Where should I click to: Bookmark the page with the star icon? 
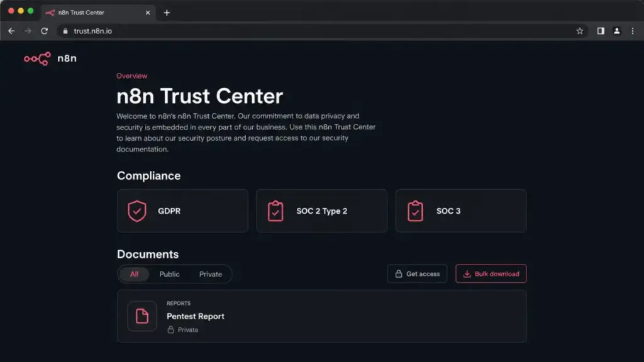coord(579,31)
